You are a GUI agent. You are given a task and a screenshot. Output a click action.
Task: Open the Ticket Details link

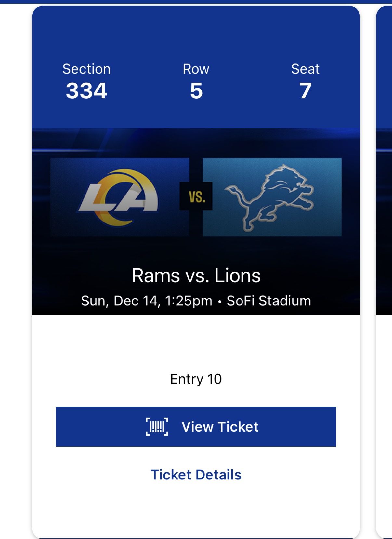point(196,475)
